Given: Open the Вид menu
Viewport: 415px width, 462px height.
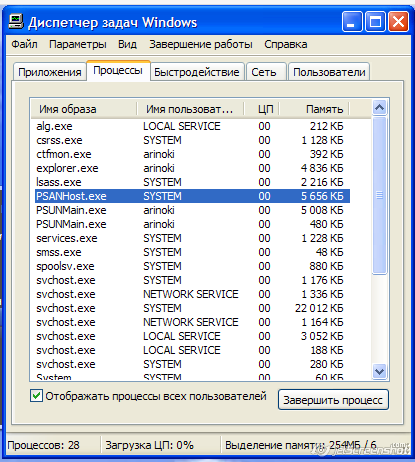Looking at the screenshot, I should tap(127, 44).
